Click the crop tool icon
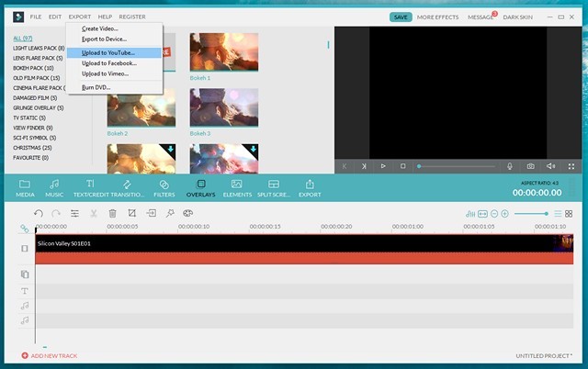Viewport: 588px width, 369px height. pos(131,213)
